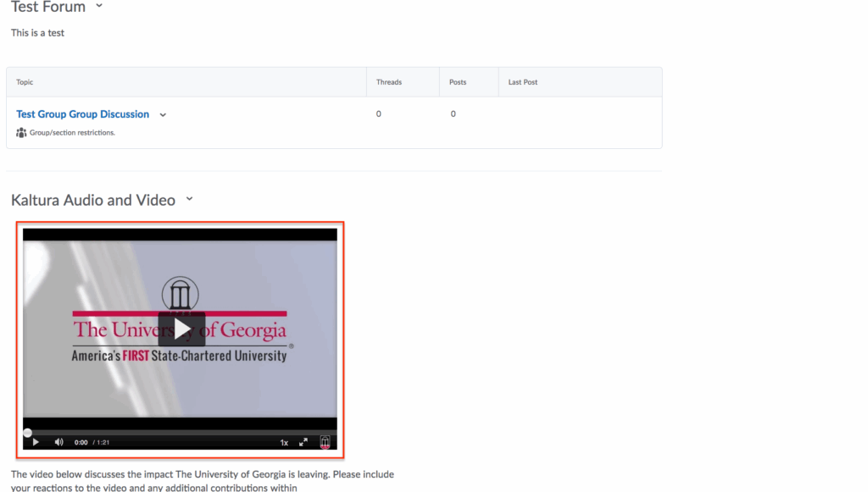Click the group restrictions people icon
The width and height of the screenshot is (868, 492).
(x=21, y=133)
